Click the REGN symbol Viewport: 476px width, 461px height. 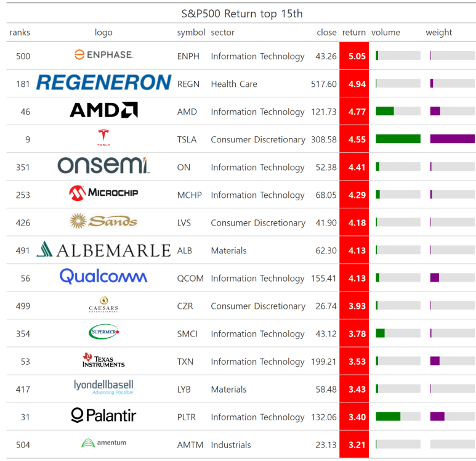(188, 84)
